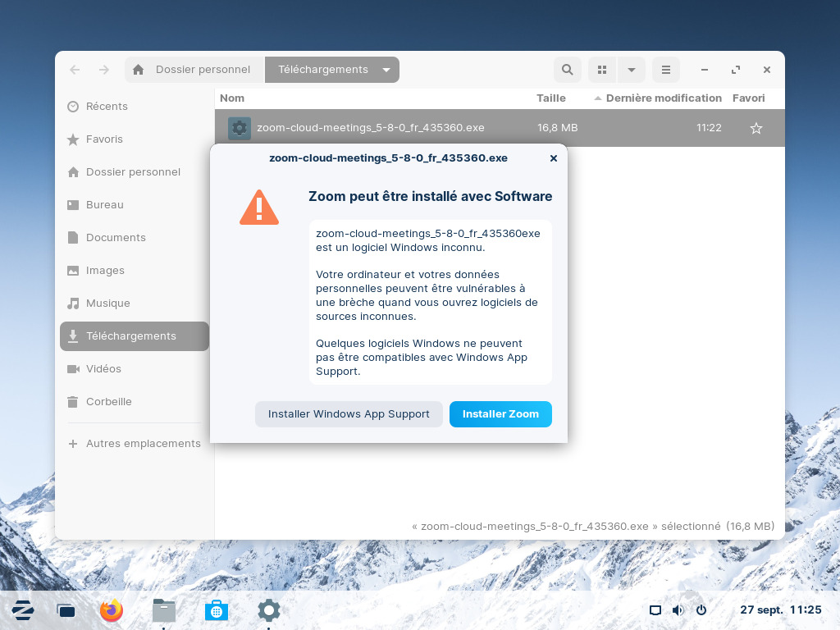Open the Software store taskbar icon
This screenshot has height=630, width=840.
(x=217, y=610)
